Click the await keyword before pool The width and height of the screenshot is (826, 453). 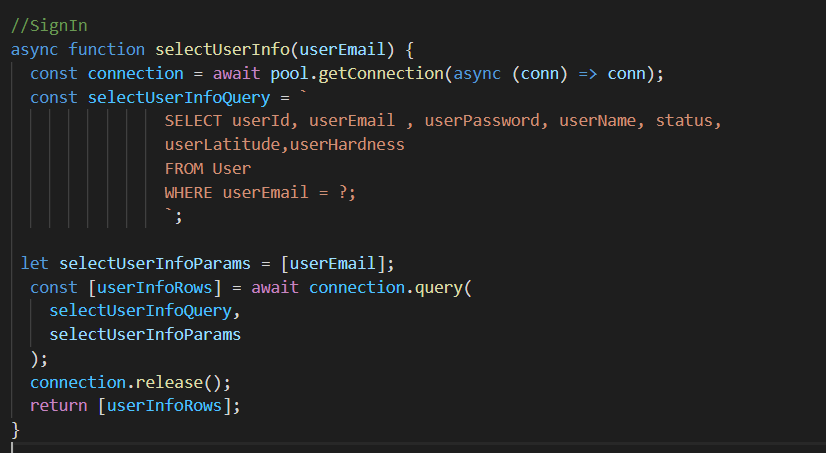pyautogui.click(x=236, y=74)
